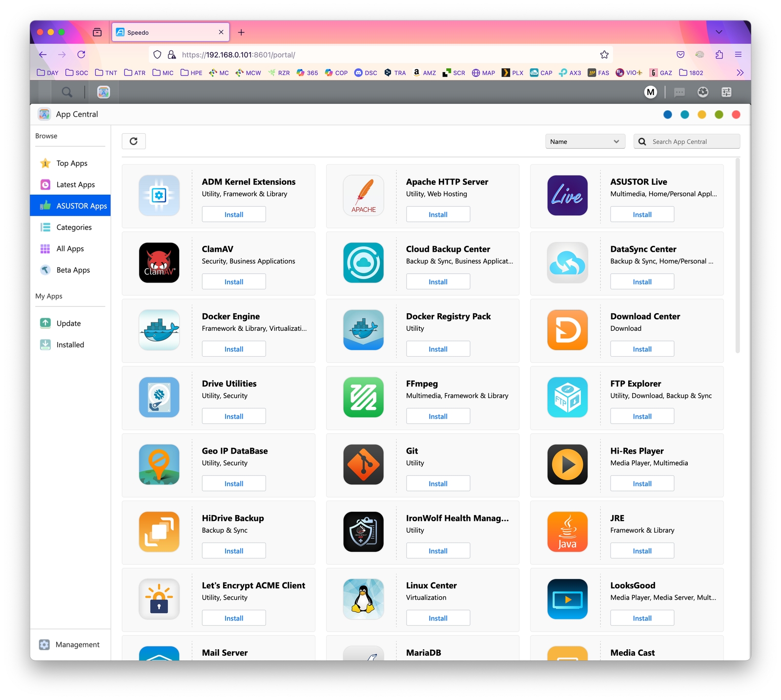Click the Apache HTTP Server feather icon
This screenshot has width=781, height=700.
click(364, 196)
